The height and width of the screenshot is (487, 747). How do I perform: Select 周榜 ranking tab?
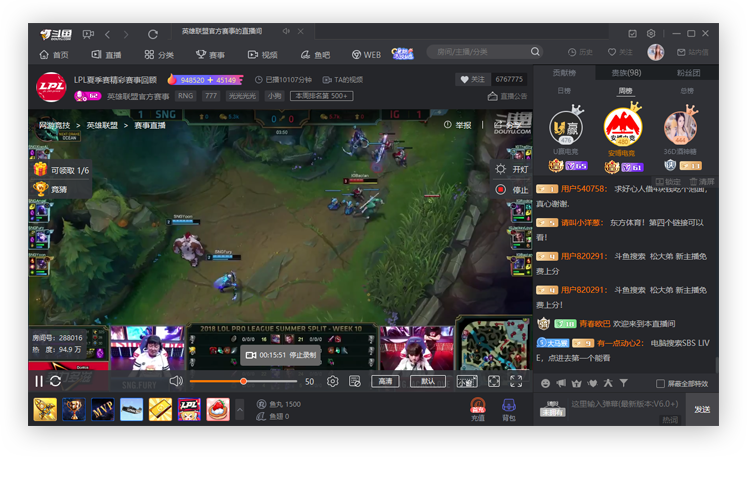pos(626,91)
